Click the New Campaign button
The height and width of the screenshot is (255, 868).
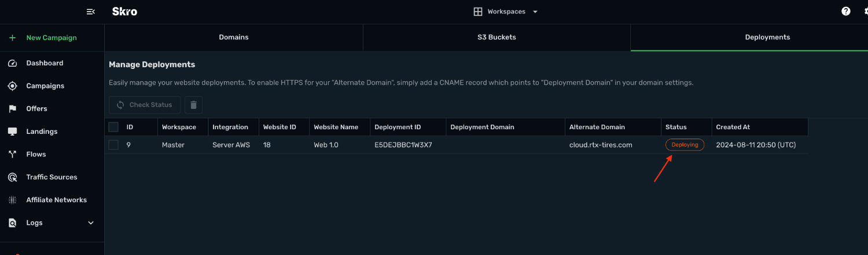(52, 38)
